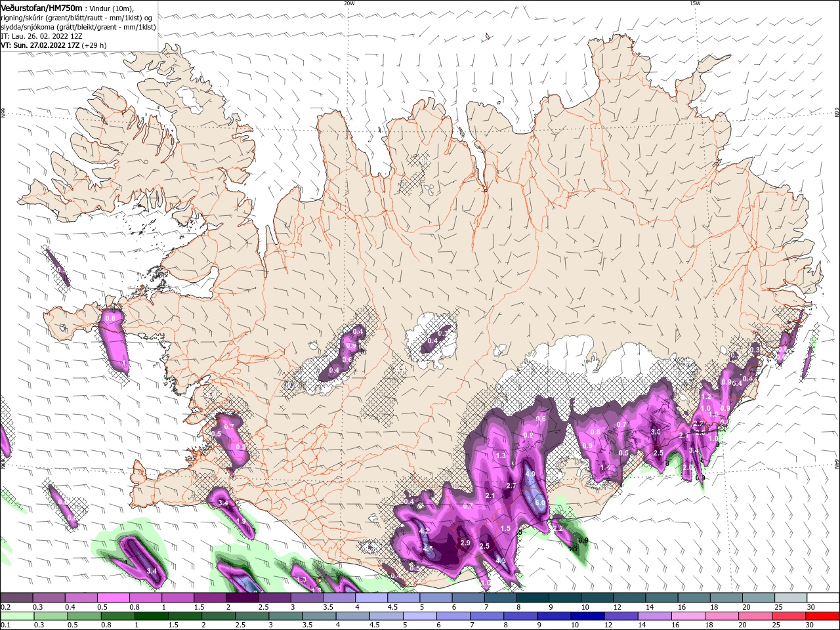Viewport: 840px width, 630px height.
Task: Click the 6.0 precipitation value on the map
Action: 540,503
